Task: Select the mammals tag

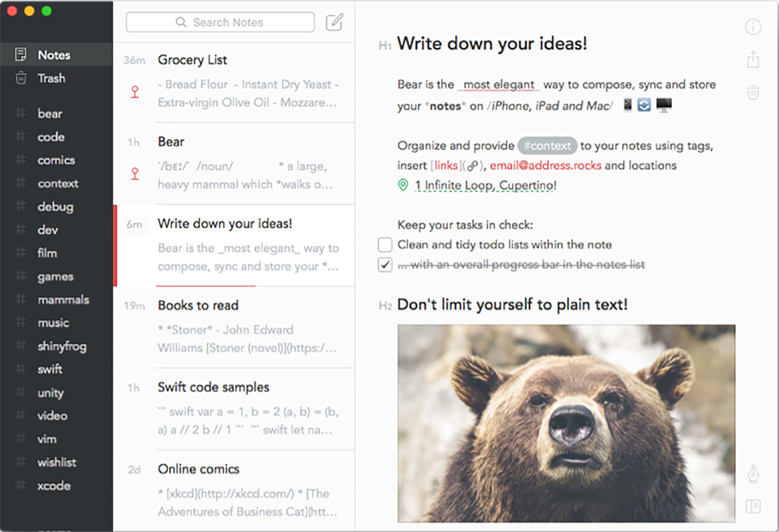Action: [63, 299]
